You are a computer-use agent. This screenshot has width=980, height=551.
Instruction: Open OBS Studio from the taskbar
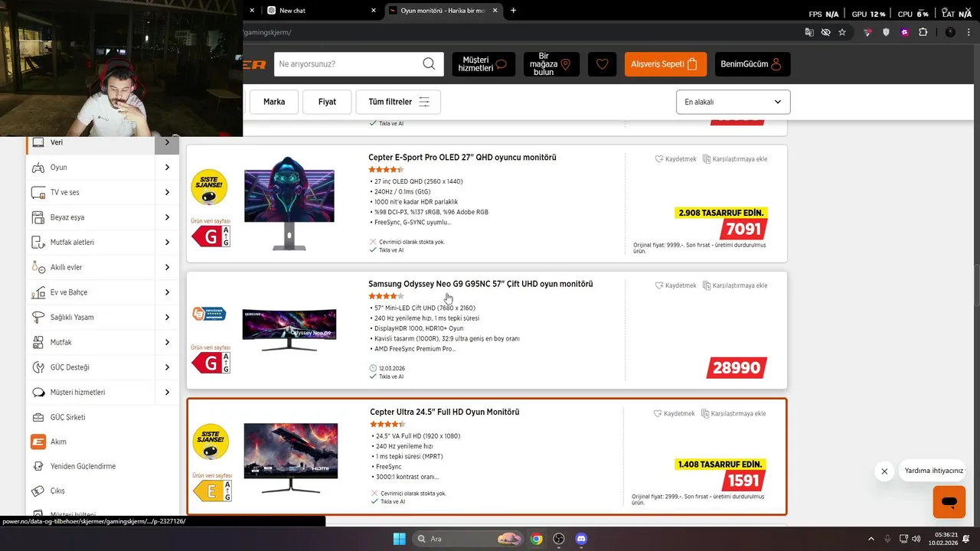click(x=559, y=539)
